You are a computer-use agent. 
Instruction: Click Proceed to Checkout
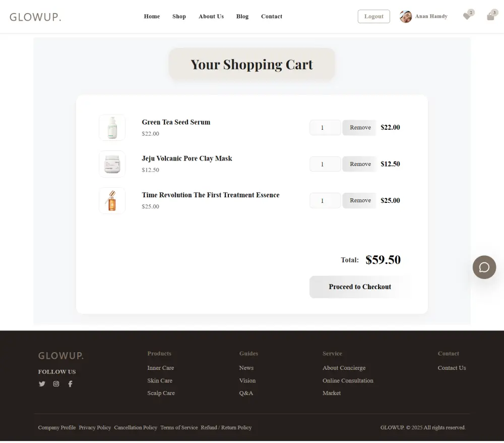pyautogui.click(x=359, y=287)
